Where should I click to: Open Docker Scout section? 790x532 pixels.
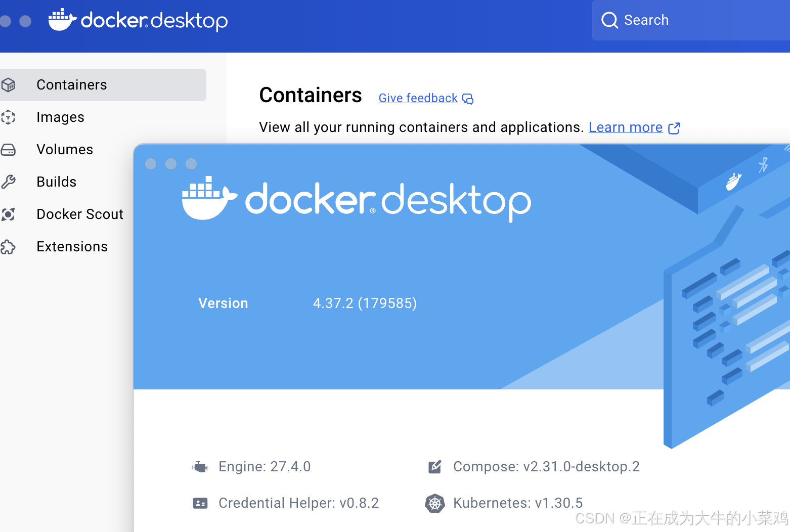pyautogui.click(x=80, y=214)
